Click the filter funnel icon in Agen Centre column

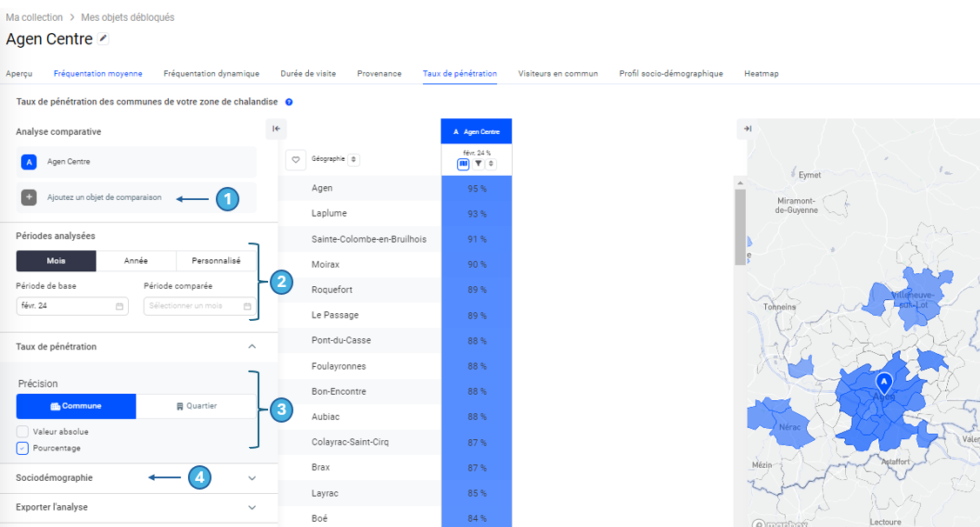tap(478, 163)
